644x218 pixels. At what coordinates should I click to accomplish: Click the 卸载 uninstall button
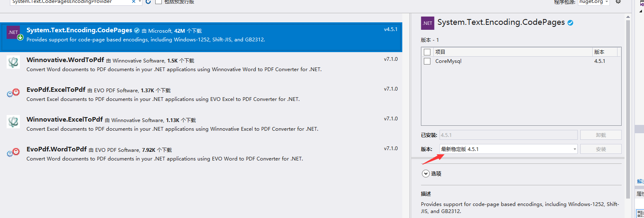click(x=601, y=135)
